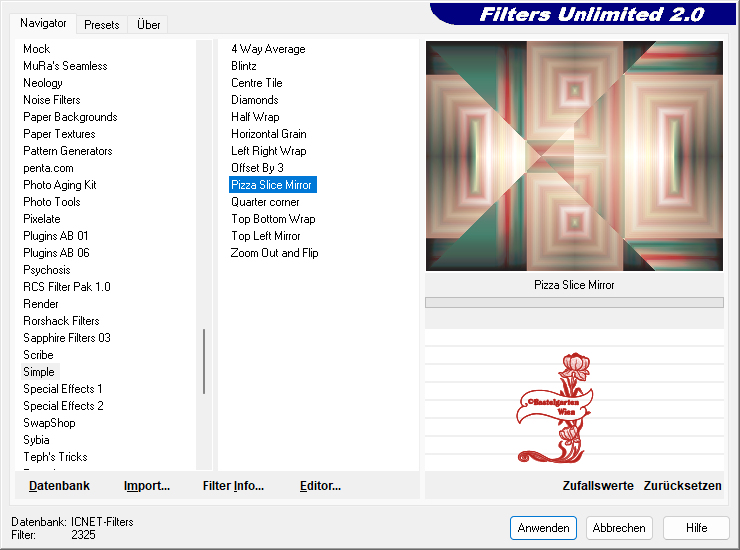Open the Editor... button

coord(320,486)
